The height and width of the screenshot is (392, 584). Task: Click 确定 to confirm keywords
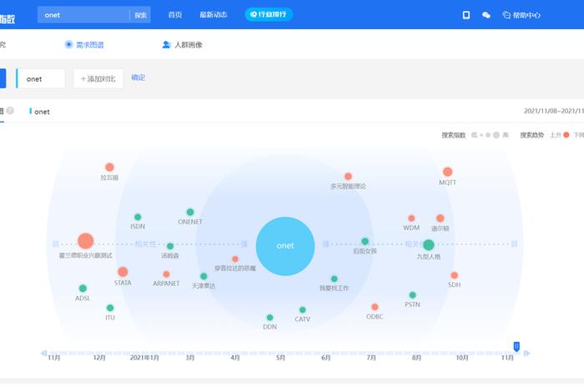click(x=138, y=78)
